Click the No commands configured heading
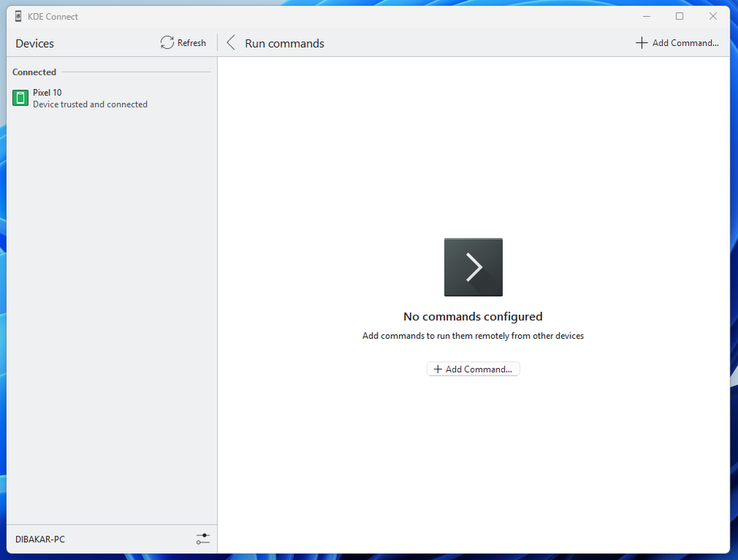This screenshot has width=738, height=560. click(473, 316)
